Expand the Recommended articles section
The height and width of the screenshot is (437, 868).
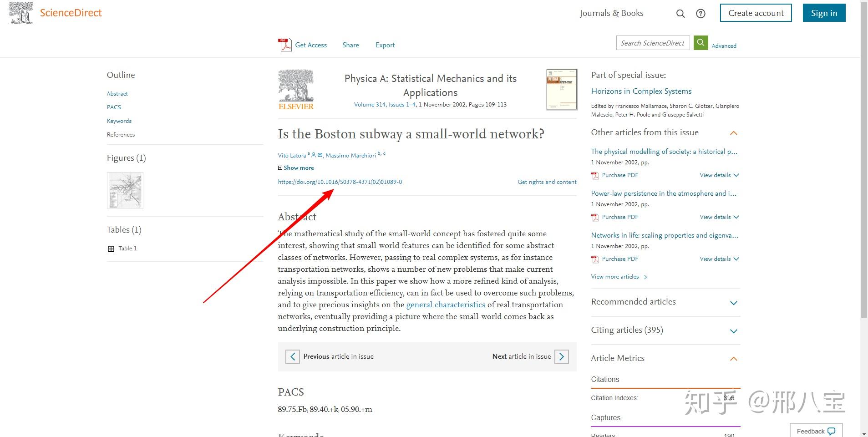click(x=734, y=303)
